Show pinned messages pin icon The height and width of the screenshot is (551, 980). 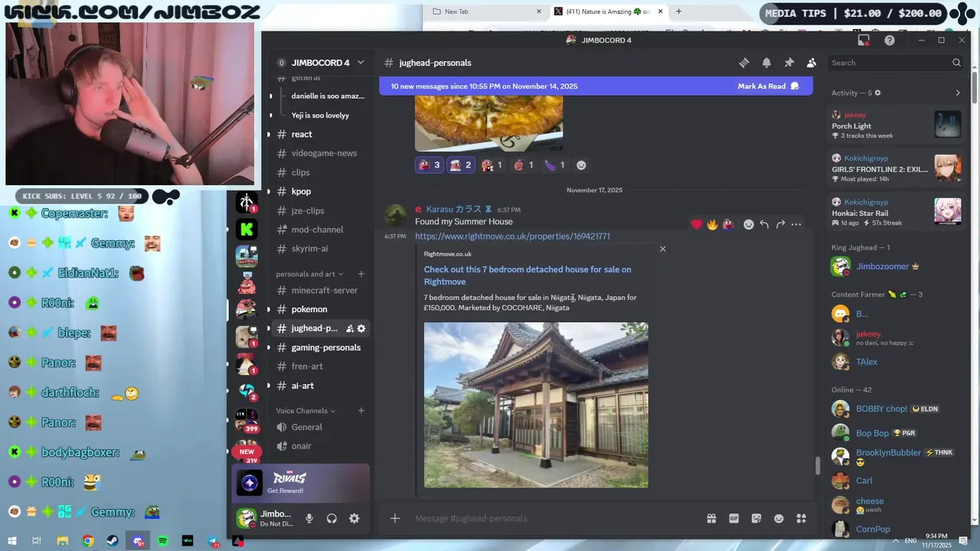789,63
